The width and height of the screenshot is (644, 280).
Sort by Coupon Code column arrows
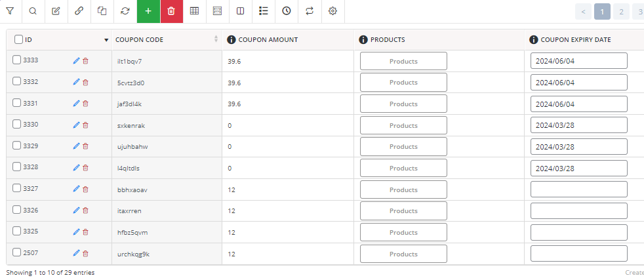tap(216, 39)
